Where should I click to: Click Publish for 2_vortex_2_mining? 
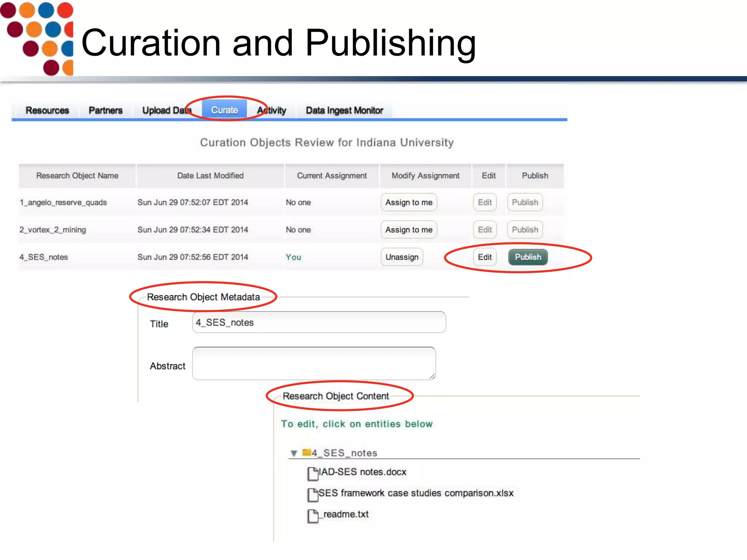click(525, 230)
